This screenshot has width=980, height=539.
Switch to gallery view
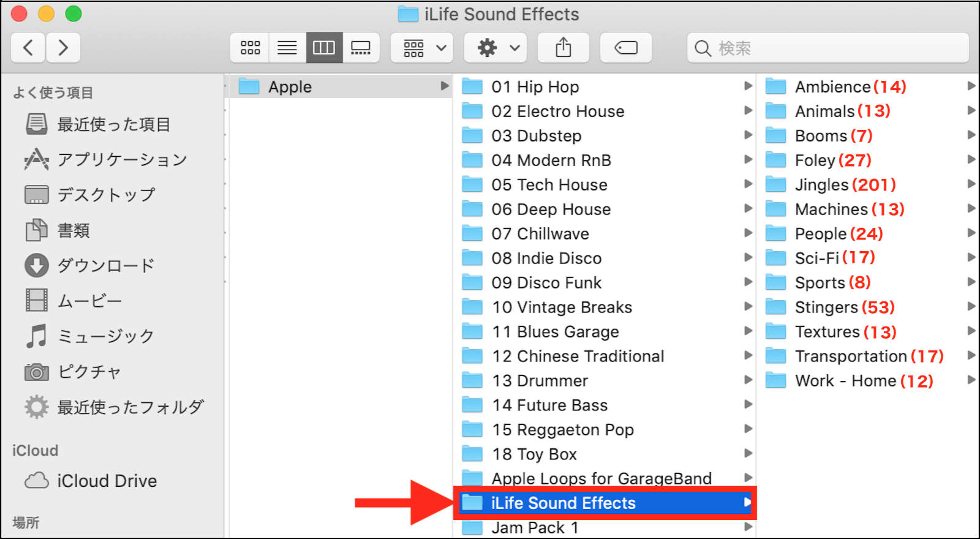click(361, 48)
